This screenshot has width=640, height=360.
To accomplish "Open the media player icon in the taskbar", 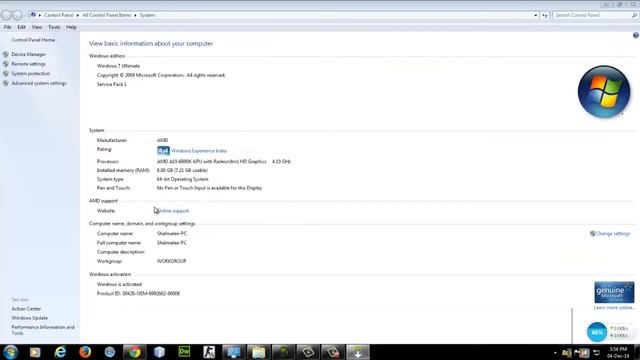I will click(35, 352).
